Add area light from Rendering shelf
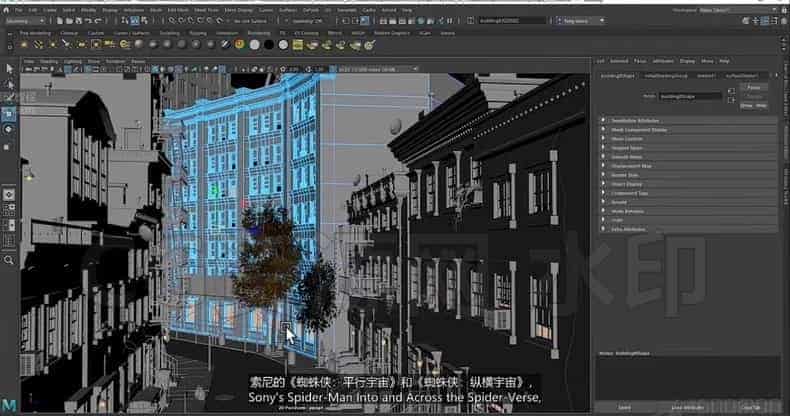Image resolution: width=790 pixels, height=416 pixels. click(x=81, y=45)
